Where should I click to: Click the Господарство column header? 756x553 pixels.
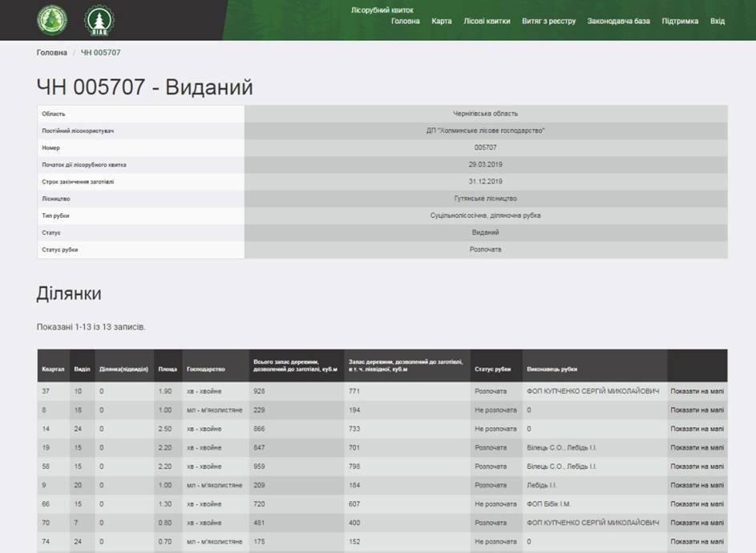coord(205,369)
